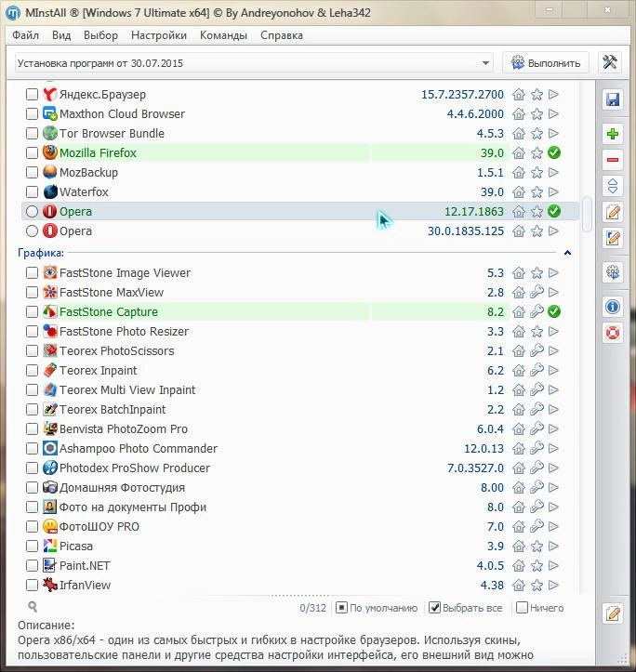
Task: Click the green plus add icon
Action: pyautogui.click(x=613, y=134)
